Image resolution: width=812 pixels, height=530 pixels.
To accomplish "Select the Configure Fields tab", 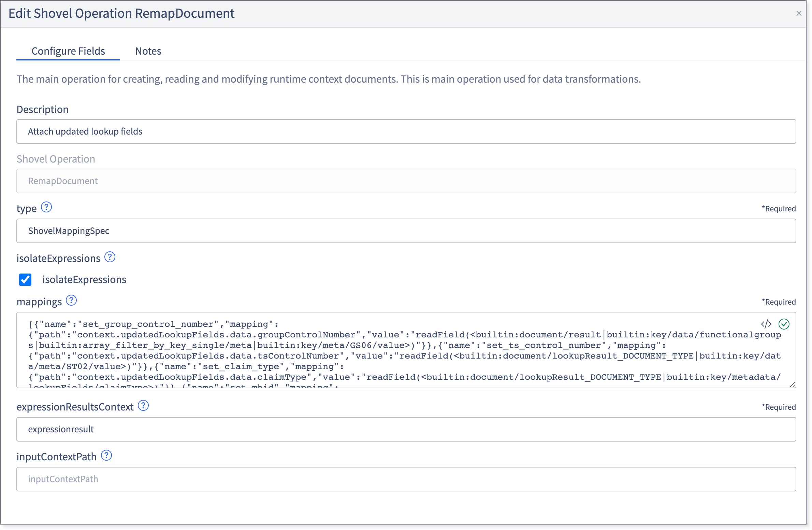I will point(68,51).
